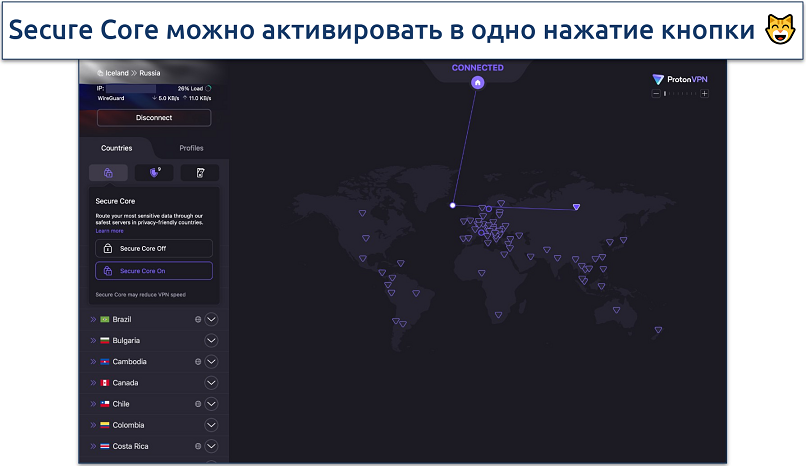Select the Russia exit server marker on map
The height and width of the screenshot is (466, 806).
(x=576, y=207)
